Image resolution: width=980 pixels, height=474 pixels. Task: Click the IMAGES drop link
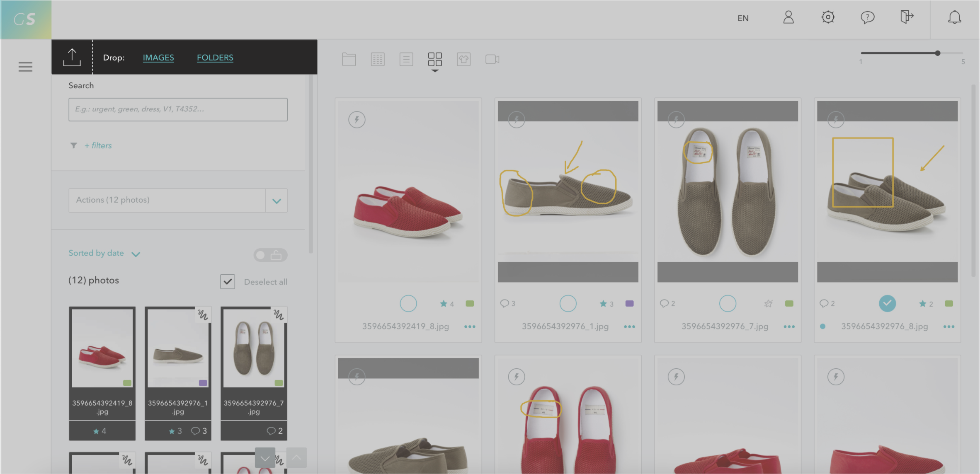pyautogui.click(x=158, y=58)
